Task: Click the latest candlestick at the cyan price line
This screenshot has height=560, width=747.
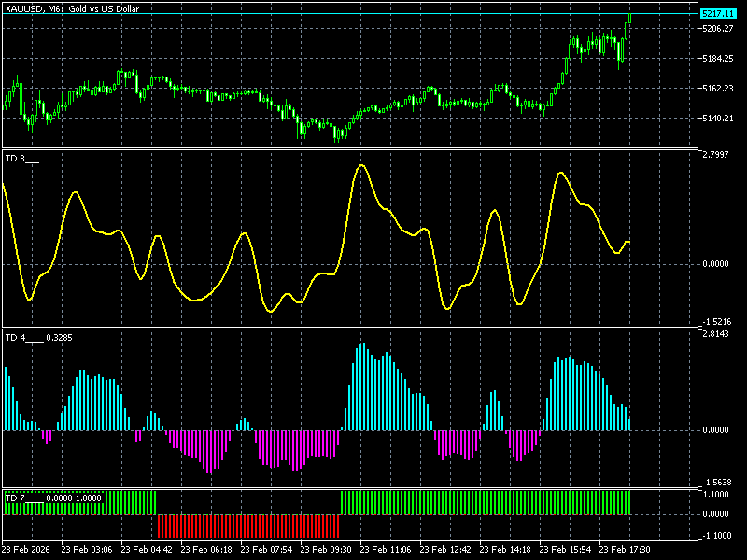Action: point(629,18)
